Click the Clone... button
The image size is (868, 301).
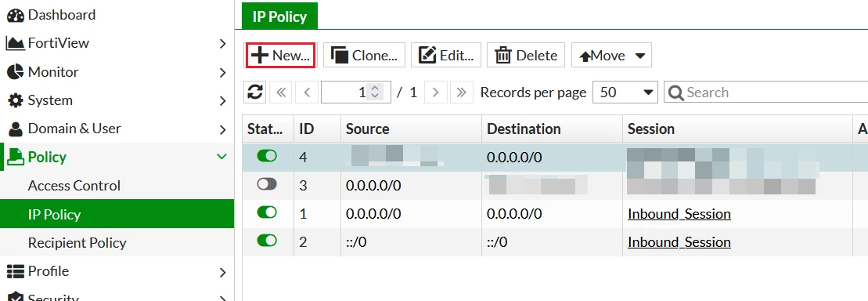(x=364, y=55)
